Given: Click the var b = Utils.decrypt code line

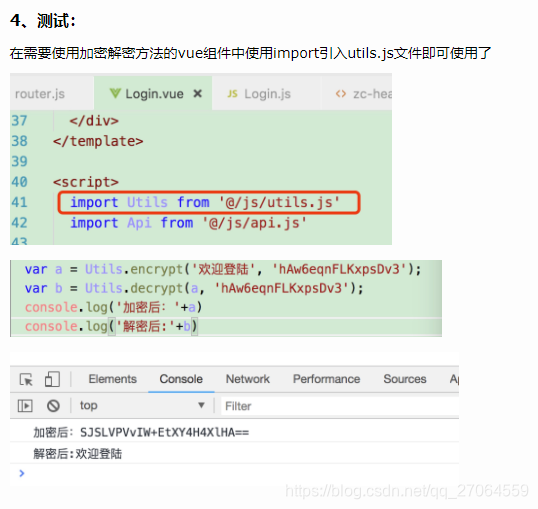Looking at the screenshot, I should (x=194, y=288).
